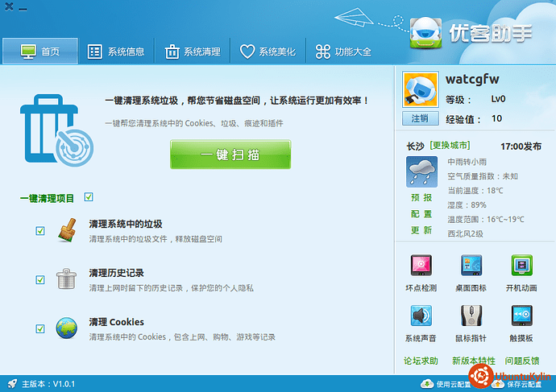
Task: Uncheck the 清理系统中的垃圾 checkbox
Action: (x=40, y=231)
